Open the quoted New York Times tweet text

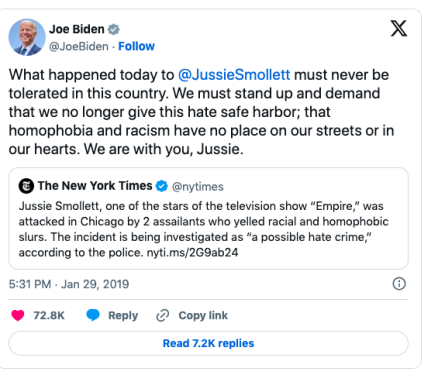203,229
